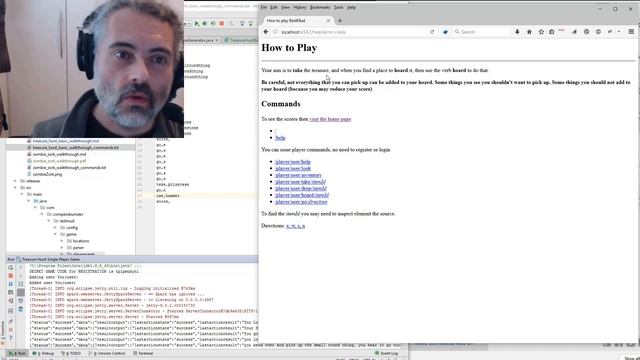Dump threads with the camera icon
640x360 pixels.
[11, 292]
